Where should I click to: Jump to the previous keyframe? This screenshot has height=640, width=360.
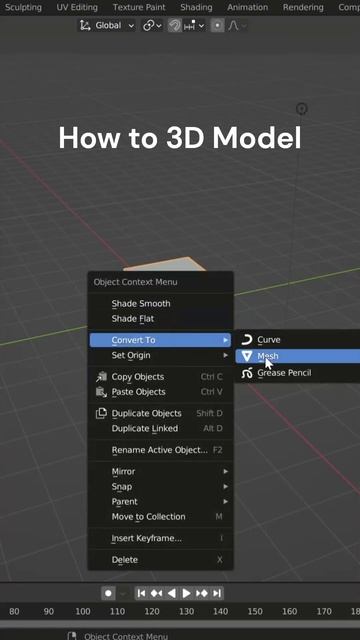point(156,593)
